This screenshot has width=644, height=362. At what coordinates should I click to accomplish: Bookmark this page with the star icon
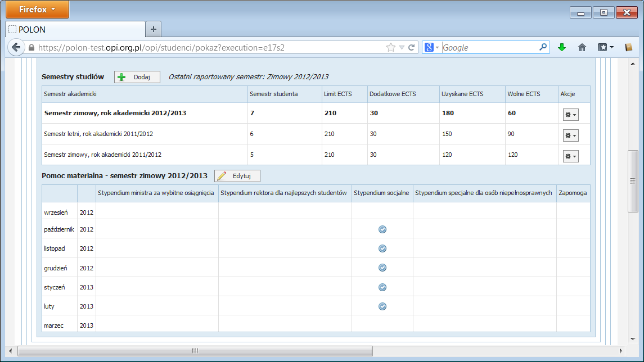tap(390, 48)
